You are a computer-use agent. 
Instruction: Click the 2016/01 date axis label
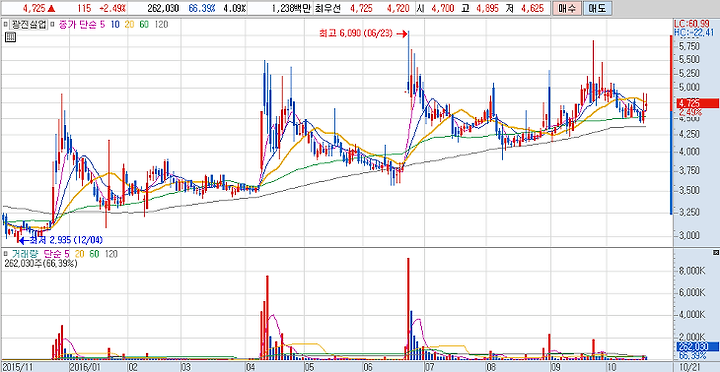85,367
